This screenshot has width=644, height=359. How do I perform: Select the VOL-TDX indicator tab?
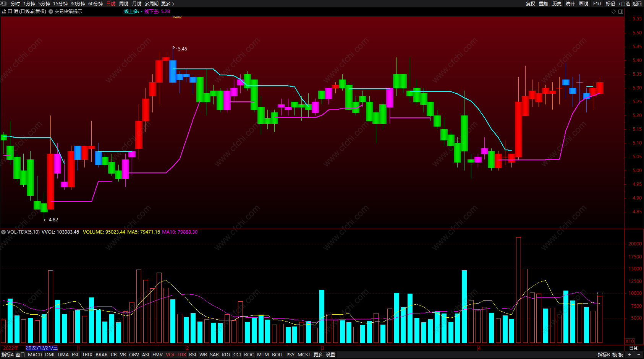click(x=176, y=355)
